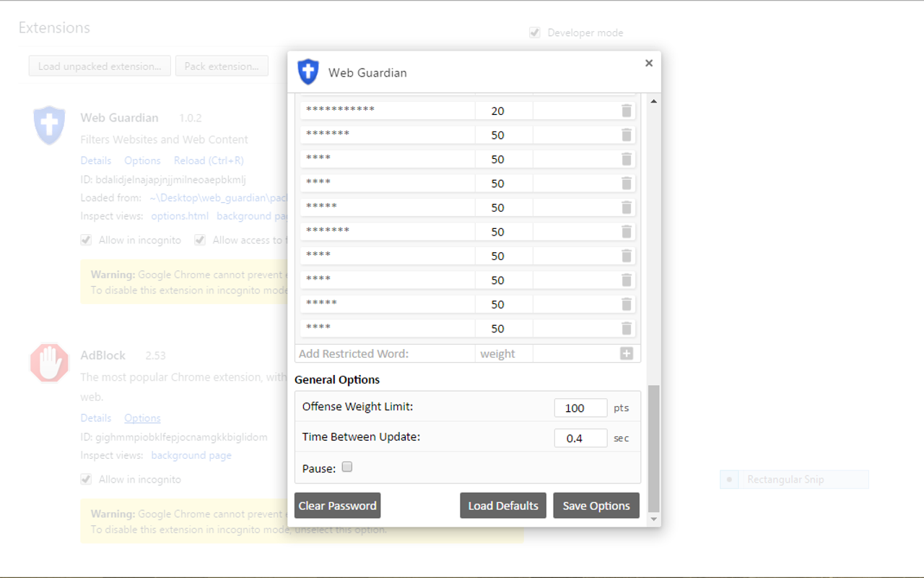Open Web Guardian Options link

(x=142, y=160)
